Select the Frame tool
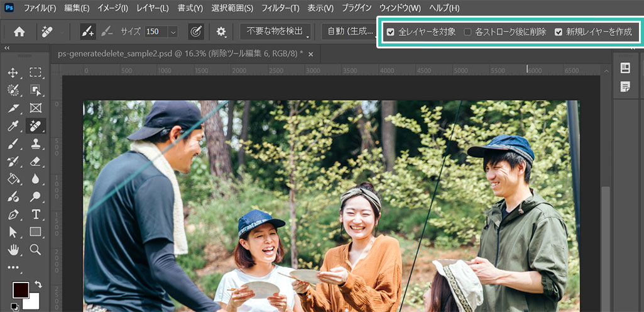 35,108
